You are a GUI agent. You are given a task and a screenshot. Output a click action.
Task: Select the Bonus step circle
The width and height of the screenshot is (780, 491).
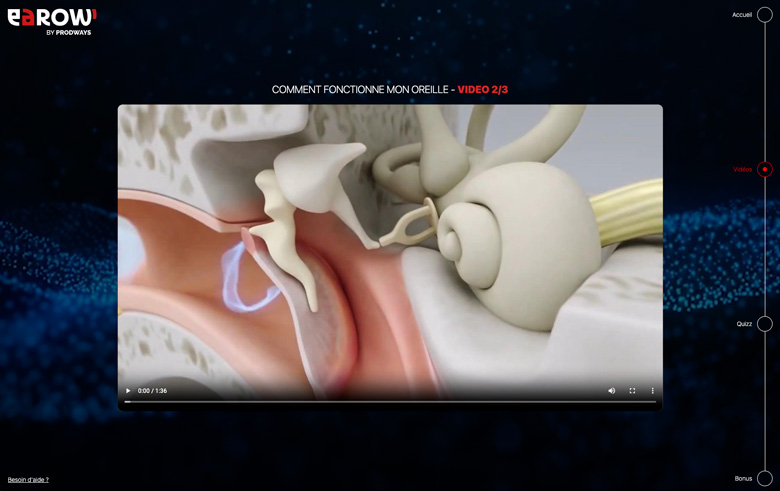point(765,478)
